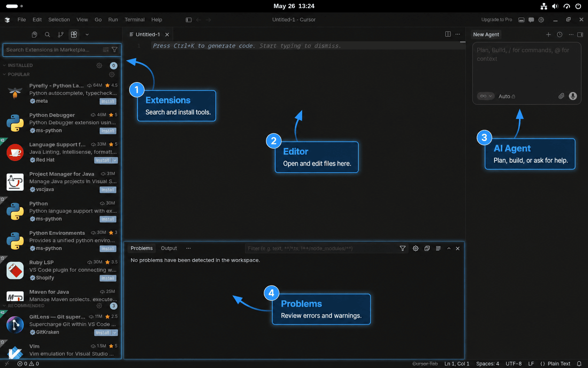Select the New Agent tab
Viewport: 588px width, 368px height.
pos(486,34)
